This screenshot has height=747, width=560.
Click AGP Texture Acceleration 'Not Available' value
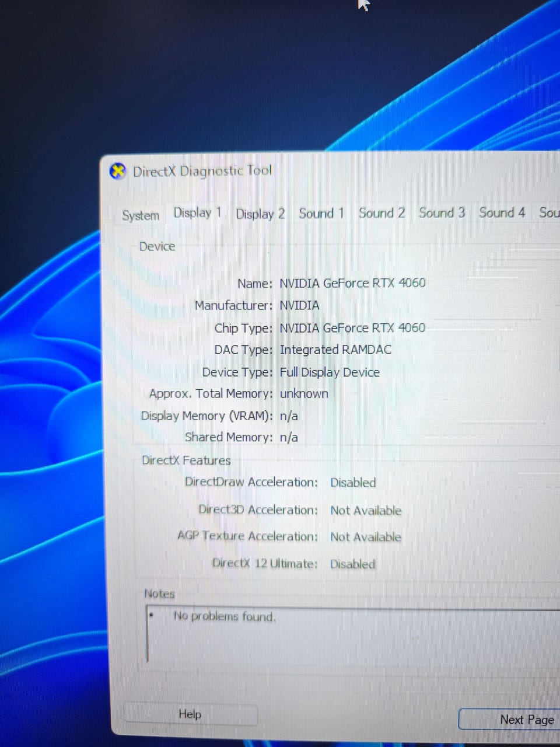[366, 537]
